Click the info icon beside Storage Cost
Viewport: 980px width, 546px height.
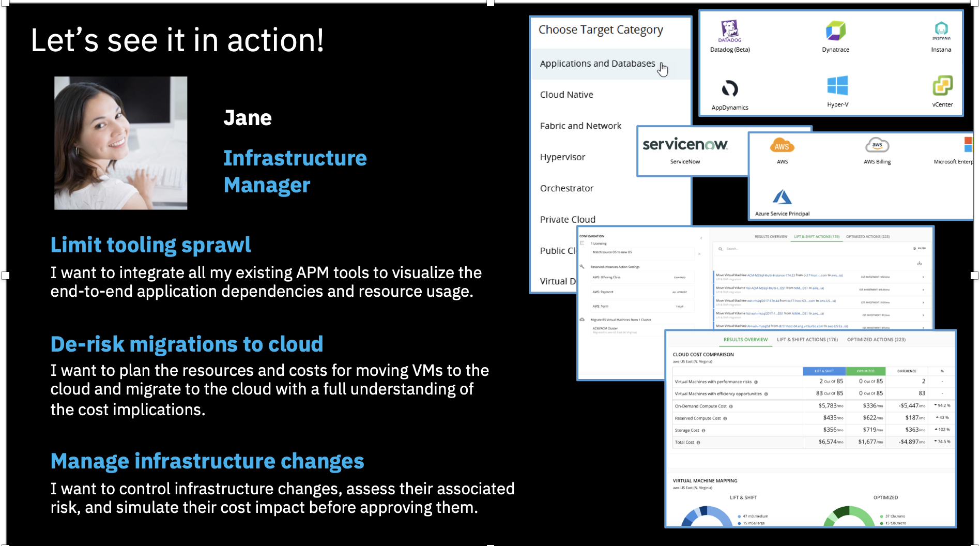(703, 430)
